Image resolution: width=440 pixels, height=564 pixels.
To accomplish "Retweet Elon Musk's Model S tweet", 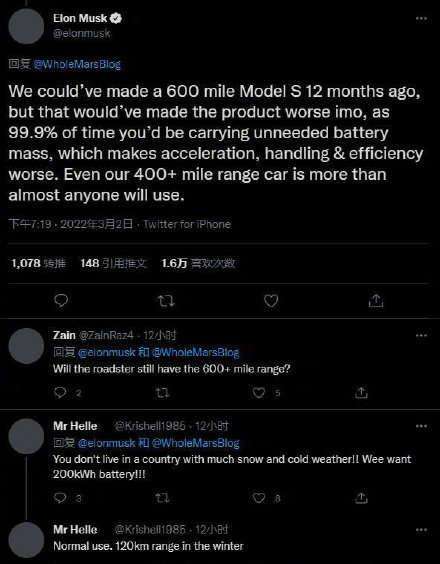I will [167, 301].
